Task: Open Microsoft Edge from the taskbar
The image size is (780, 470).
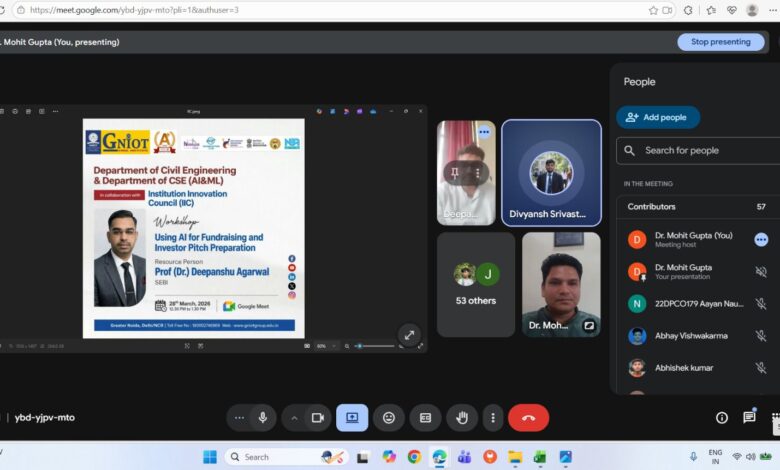Action: coord(439,457)
